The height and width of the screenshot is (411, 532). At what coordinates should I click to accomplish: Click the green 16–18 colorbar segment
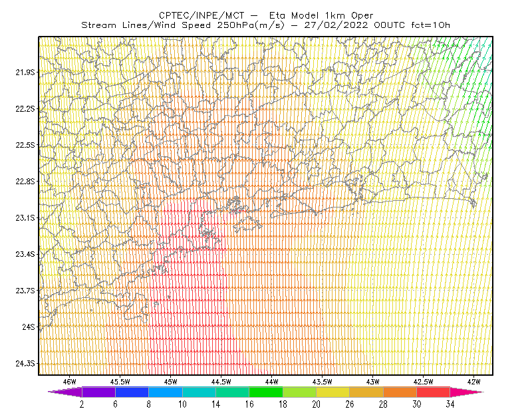point(266,392)
